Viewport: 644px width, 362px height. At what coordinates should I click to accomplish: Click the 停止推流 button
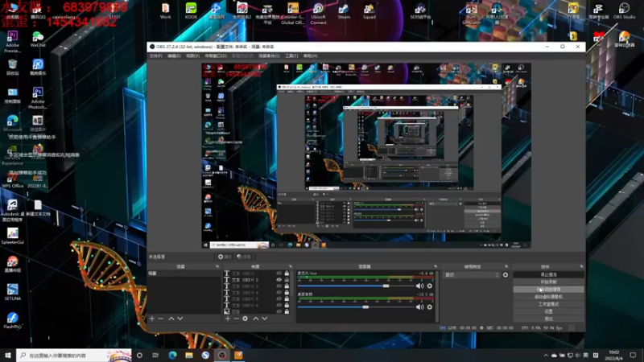click(x=548, y=274)
